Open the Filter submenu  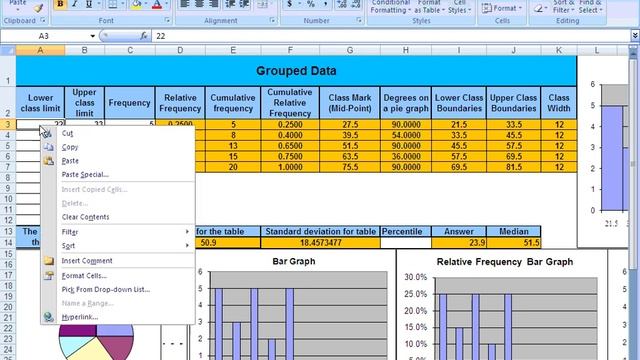coord(118,232)
